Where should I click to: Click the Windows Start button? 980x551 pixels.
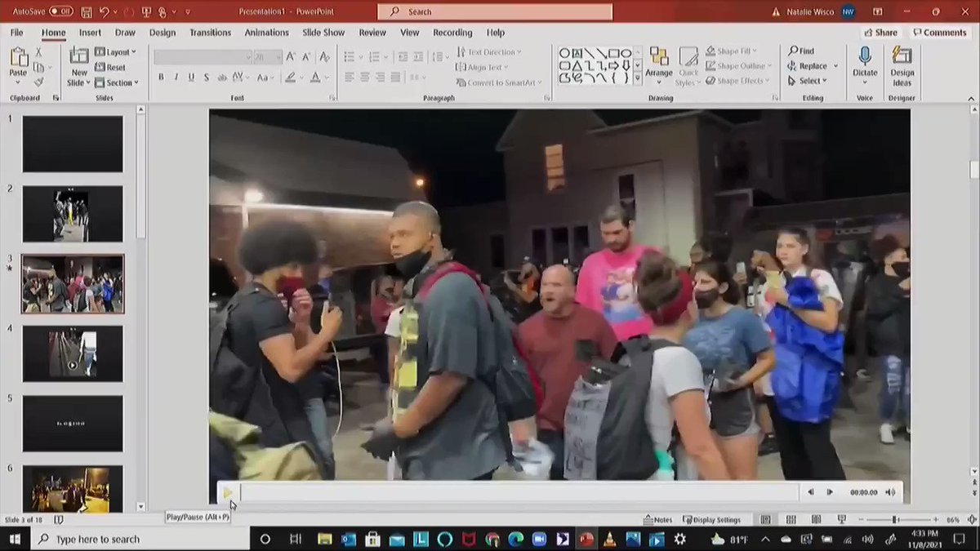coord(16,539)
